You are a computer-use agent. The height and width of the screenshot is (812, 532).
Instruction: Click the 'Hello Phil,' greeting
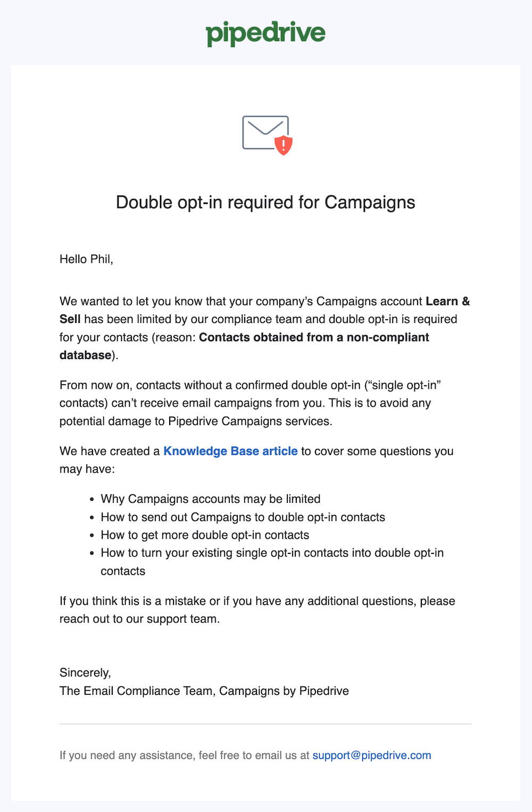click(86, 259)
